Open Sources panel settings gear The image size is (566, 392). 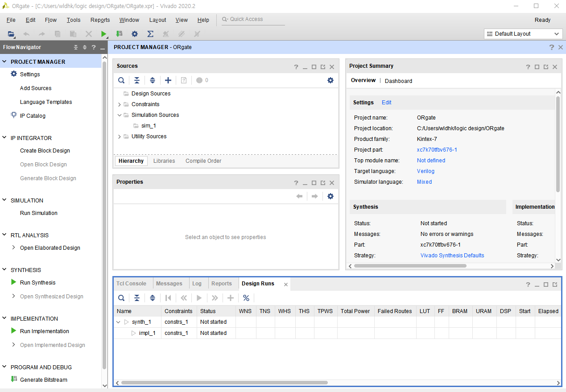331,80
